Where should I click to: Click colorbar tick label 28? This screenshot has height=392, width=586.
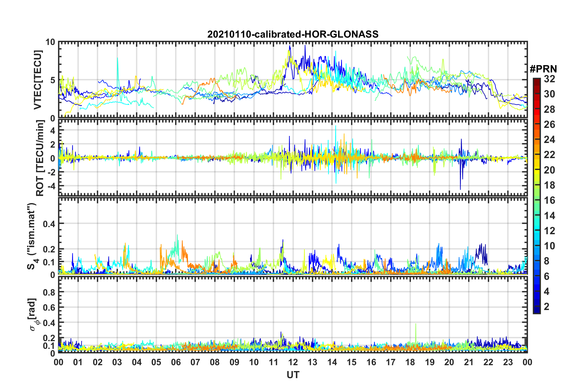(x=549, y=109)
